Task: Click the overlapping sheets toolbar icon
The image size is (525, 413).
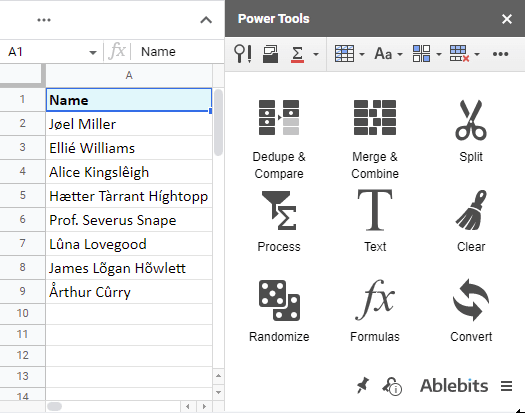Action: pyautogui.click(x=271, y=54)
